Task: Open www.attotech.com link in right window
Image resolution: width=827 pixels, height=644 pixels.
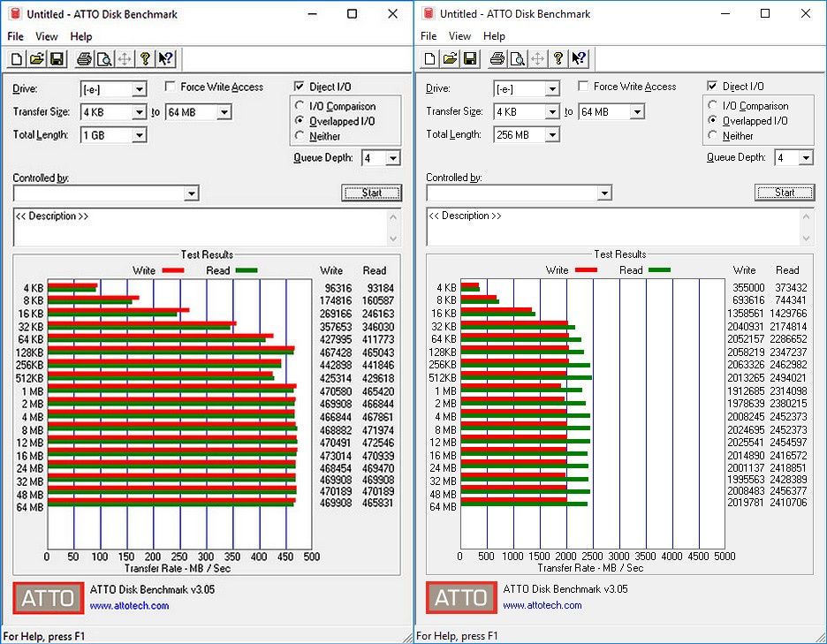Action: tap(542, 605)
